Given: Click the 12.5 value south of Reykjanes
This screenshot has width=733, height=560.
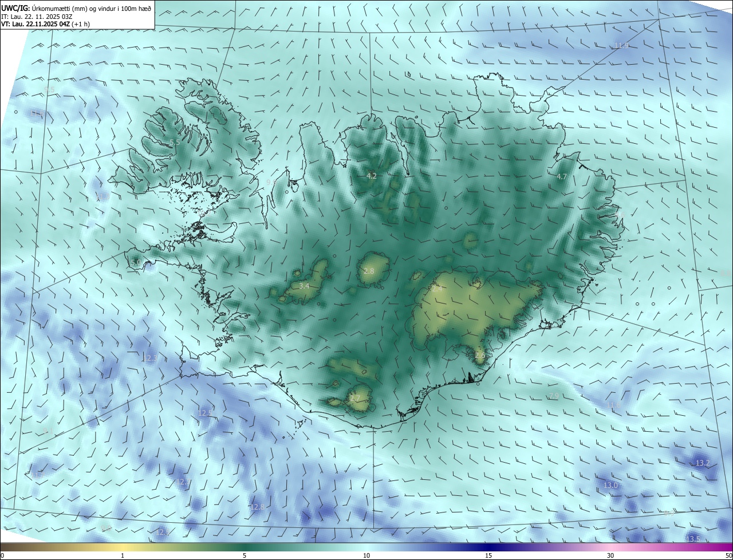Looking at the screenshot, I should (x=205, y=413).
